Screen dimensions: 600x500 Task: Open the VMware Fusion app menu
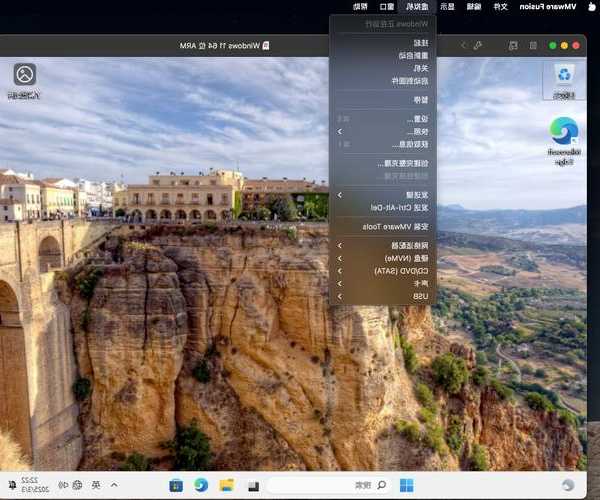coord(548,7)
